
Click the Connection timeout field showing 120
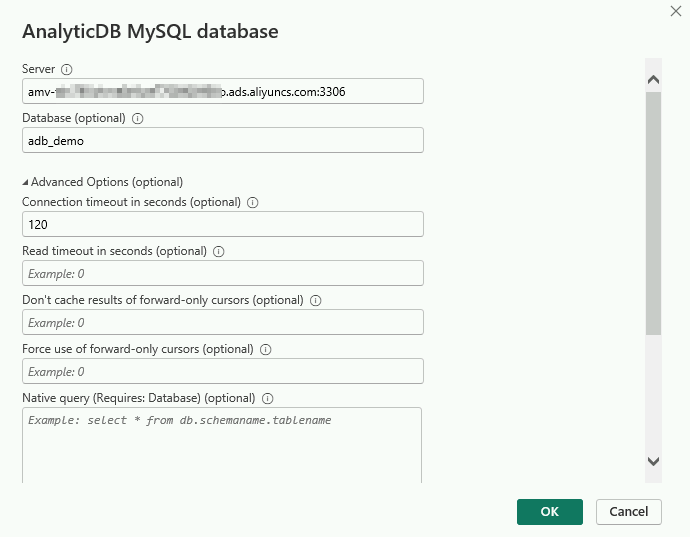[223, 225]
